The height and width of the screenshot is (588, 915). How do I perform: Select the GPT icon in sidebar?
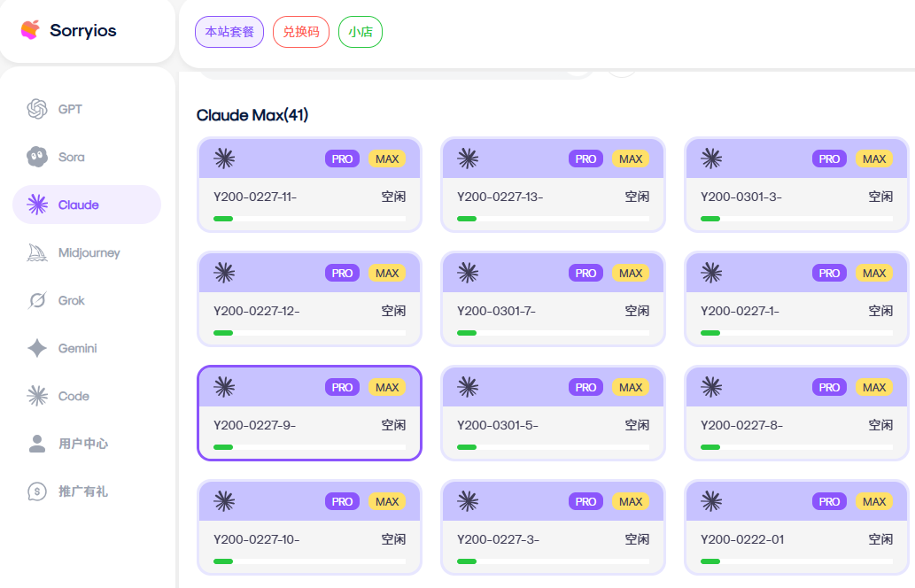pos(37,109)
